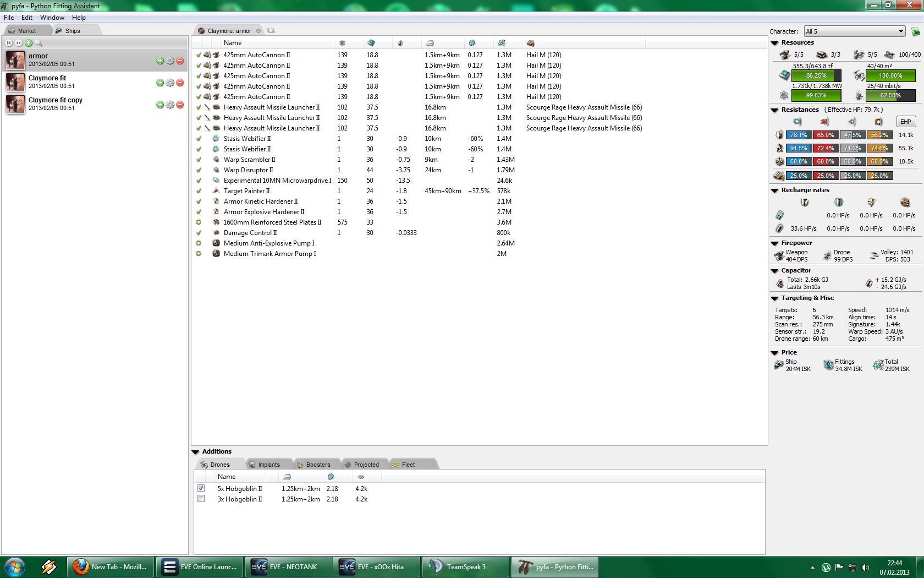Open EVE Online Launcher from taskbar
Viewport: 924px width, 578px height.
[200, 566]
